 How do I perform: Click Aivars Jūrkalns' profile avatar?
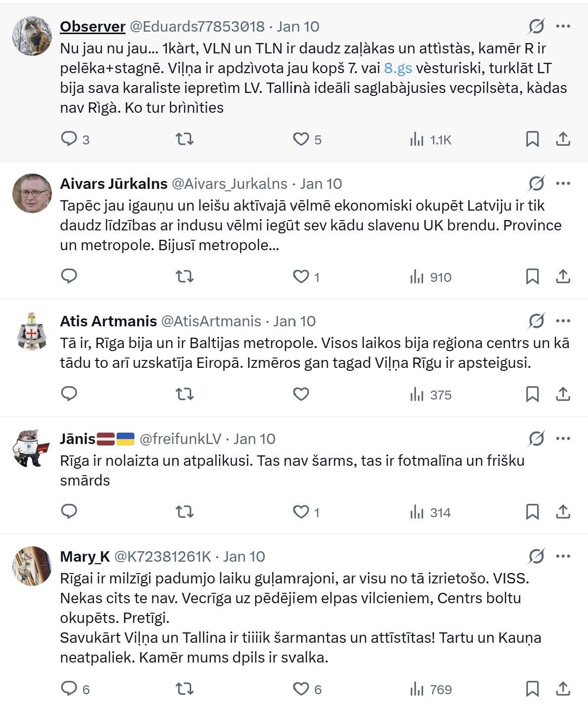[32, 193]
